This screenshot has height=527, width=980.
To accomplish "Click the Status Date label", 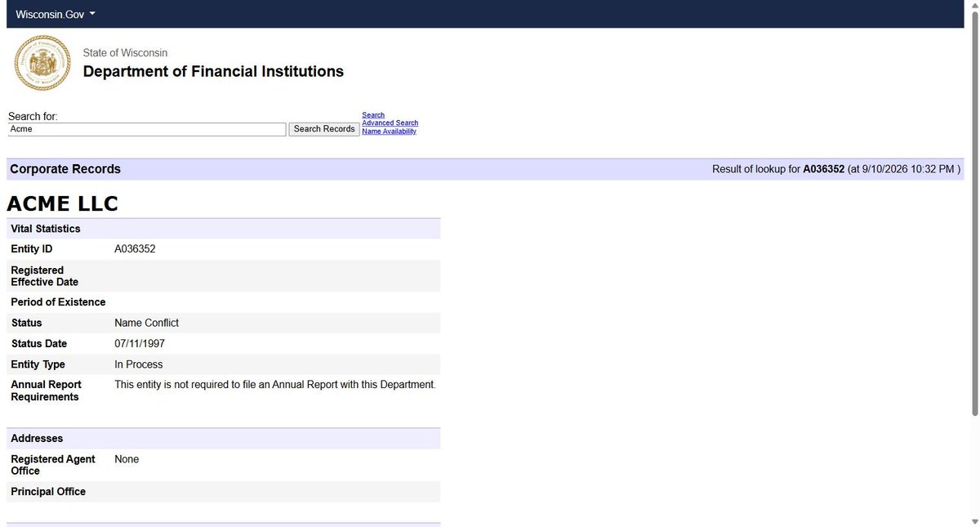I will [x=39, y=344].
